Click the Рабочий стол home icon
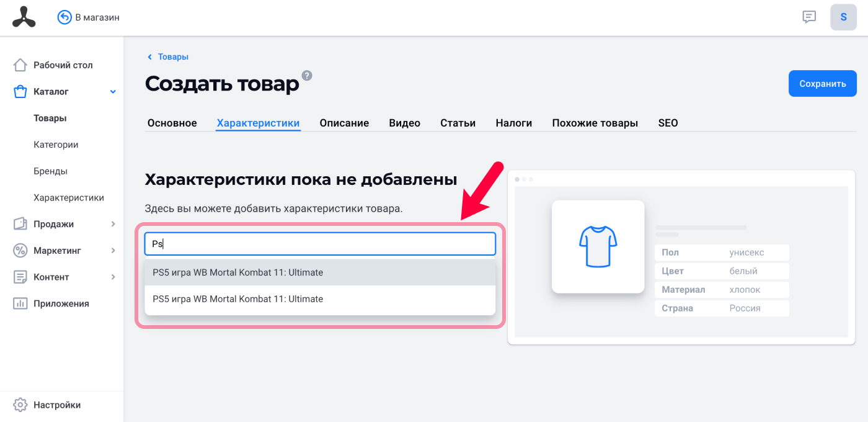The image size is (868, 422). (20, 65)
